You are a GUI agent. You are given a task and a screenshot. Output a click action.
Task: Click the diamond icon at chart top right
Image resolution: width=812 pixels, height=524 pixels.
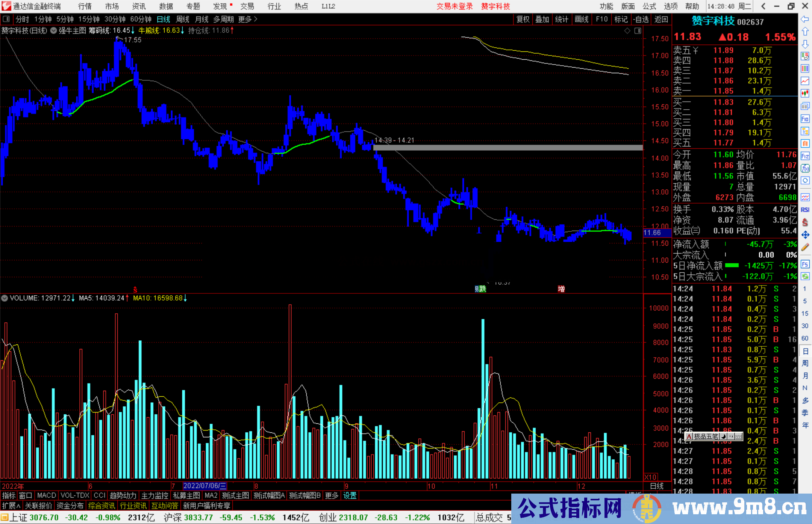(627, 31)
